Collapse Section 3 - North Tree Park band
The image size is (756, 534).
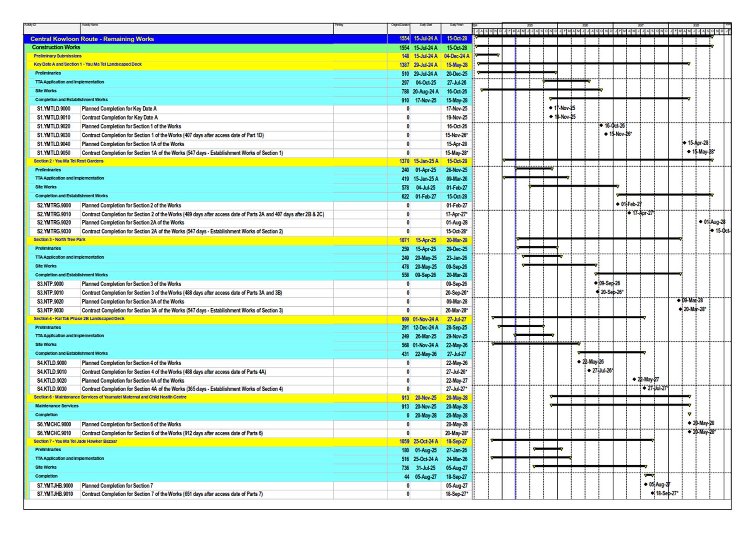59,240
